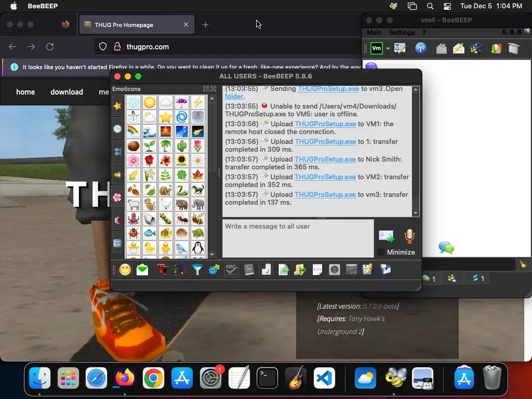Click the send file document icon with green arrow

[283, 270]
